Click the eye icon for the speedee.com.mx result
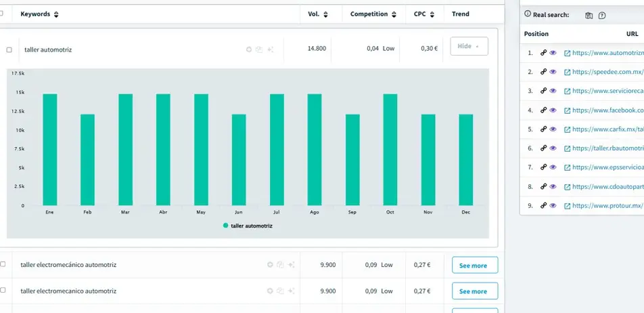 pos(553,72)
